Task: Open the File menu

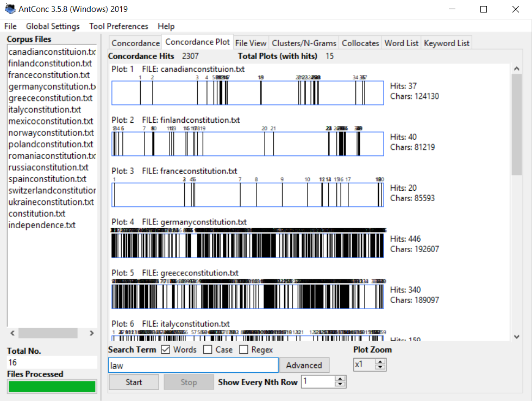Action: point(10,26)
